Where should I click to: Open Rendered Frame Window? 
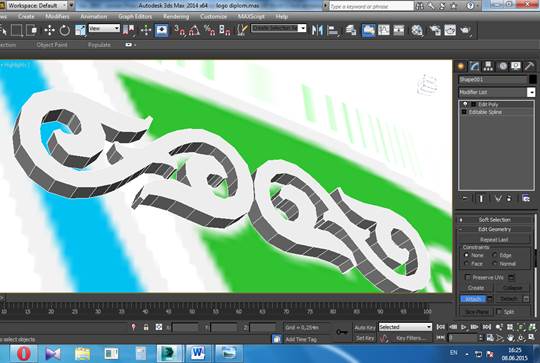click(x=450, y=30)
